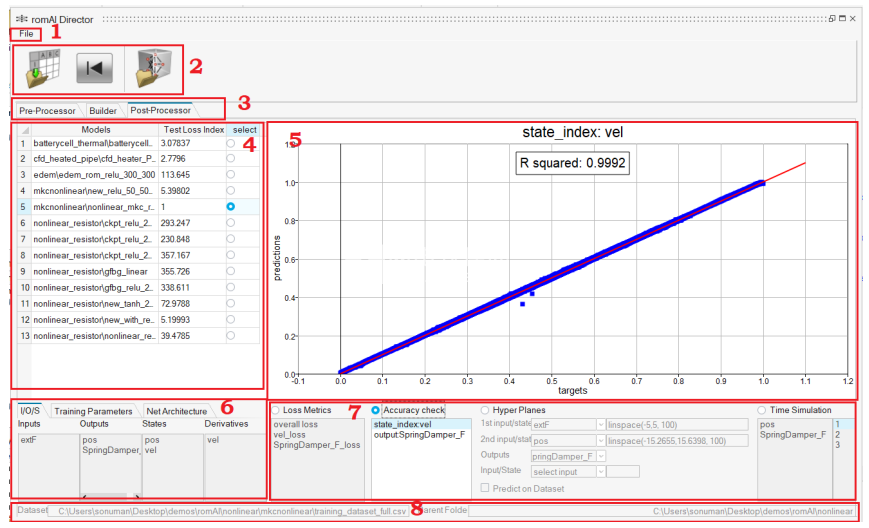Click the Models column header
This screenshot has height=528, width=869.
[x=95, y=130]
